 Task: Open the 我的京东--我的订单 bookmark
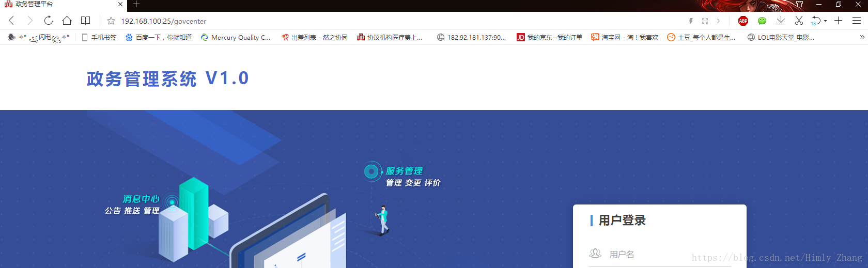tap(550, 37)
